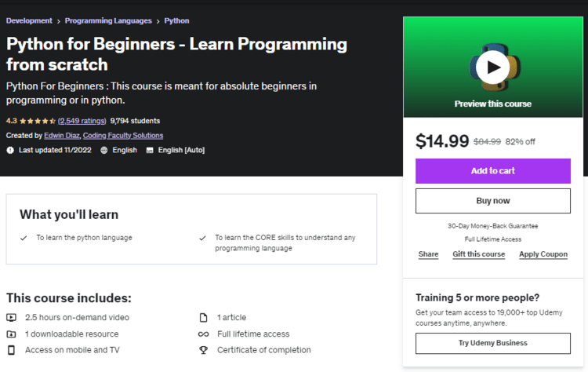The height and width of the screenshot is (372, 588).
Task: Click the closed captions icon
Action: 150,151
